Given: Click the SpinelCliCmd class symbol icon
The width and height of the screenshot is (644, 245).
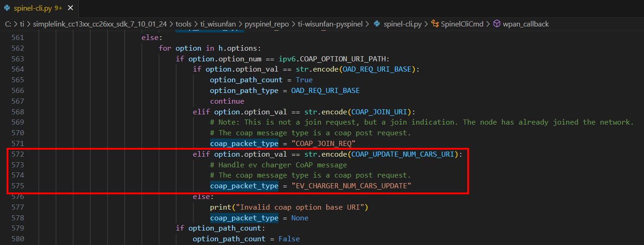Looking at the screenshot, I should (x=435, y=24).
